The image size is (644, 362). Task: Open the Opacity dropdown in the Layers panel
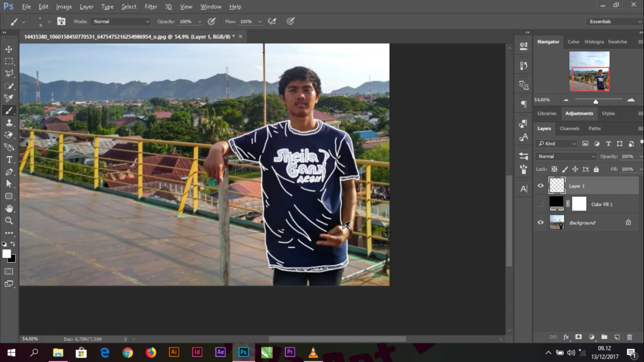[x=640, y=156]
